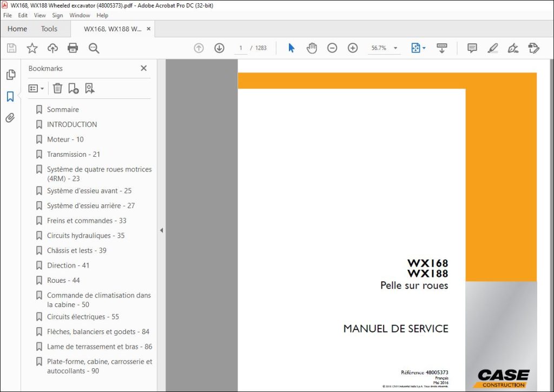The width and height of the screenshot is (554, 392).
Task: Open Système d'essieu avant - 25 bookmark
Action: (89, 191)
